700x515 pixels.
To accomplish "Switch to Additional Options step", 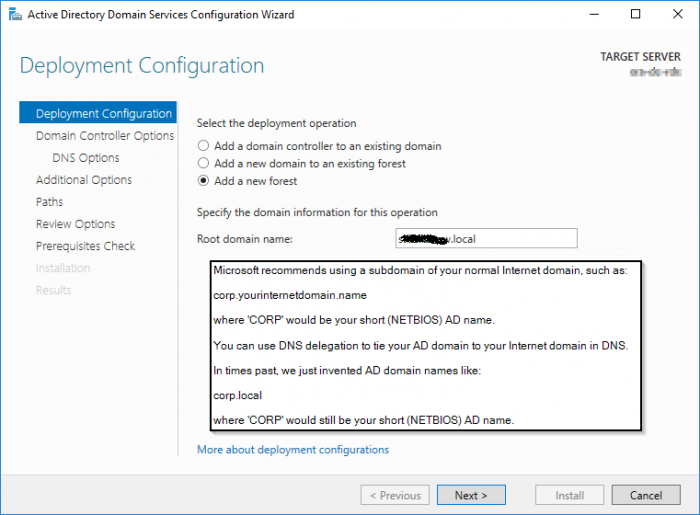I will 84,180.
